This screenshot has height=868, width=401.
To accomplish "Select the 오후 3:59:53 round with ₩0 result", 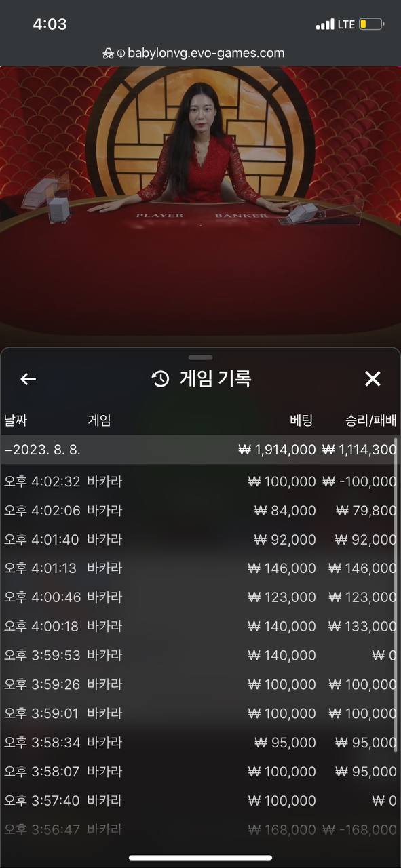I will [200, 656].
